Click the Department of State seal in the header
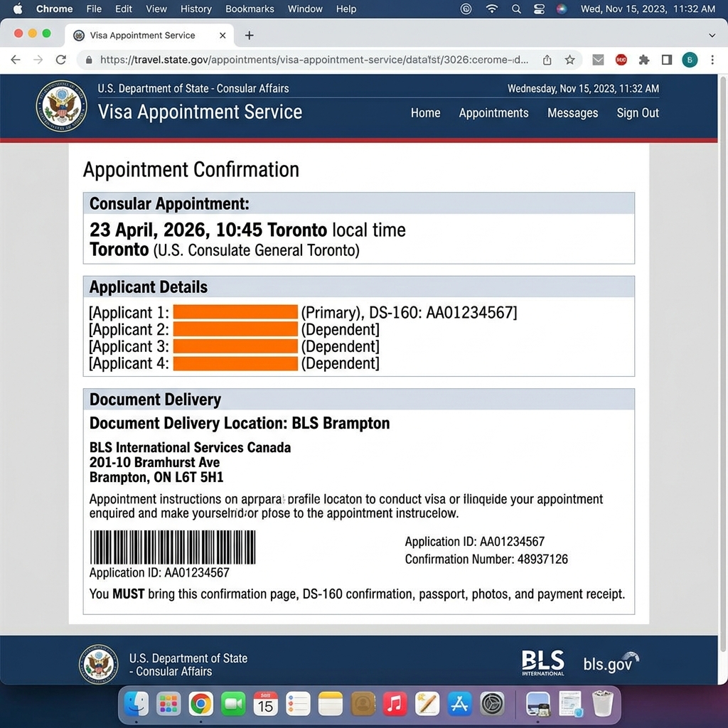 click(x=62, y=106)
